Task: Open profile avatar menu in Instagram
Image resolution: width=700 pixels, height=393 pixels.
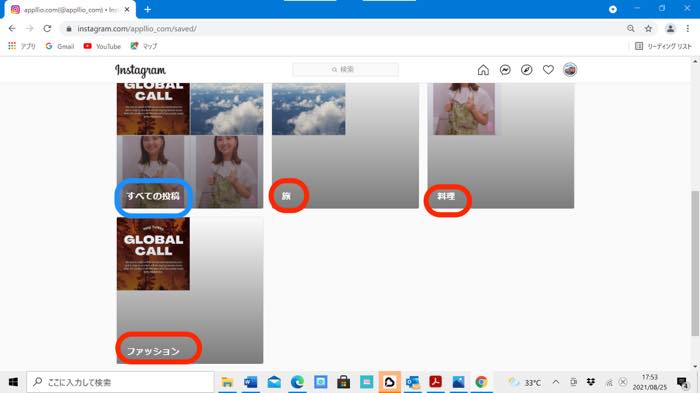Action: point(570,70)
